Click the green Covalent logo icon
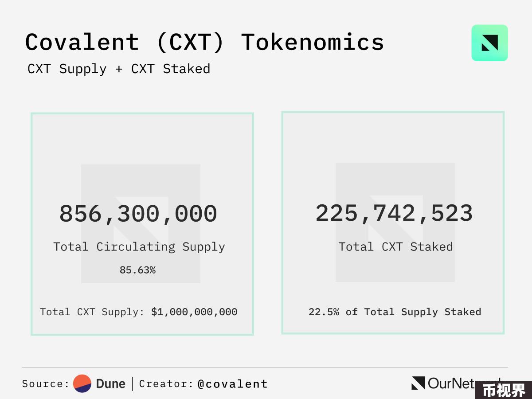 (489, 43)
